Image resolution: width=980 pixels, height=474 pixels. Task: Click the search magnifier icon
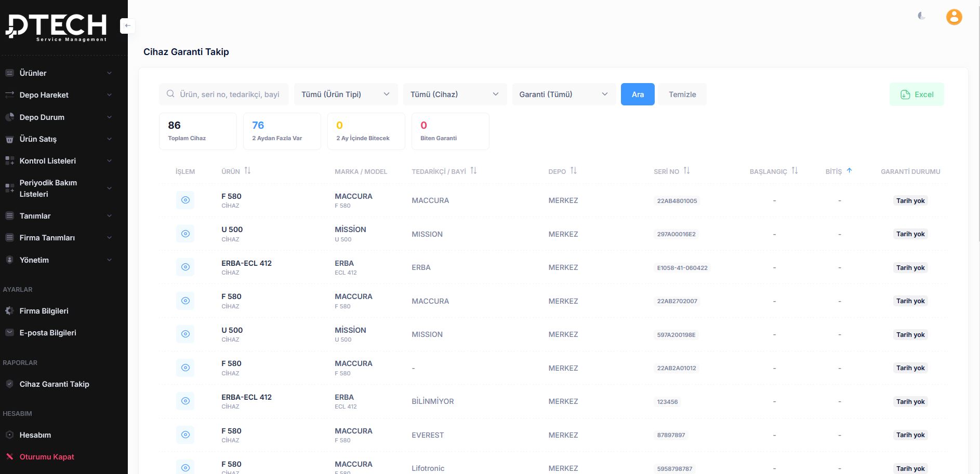click(170, 94)
